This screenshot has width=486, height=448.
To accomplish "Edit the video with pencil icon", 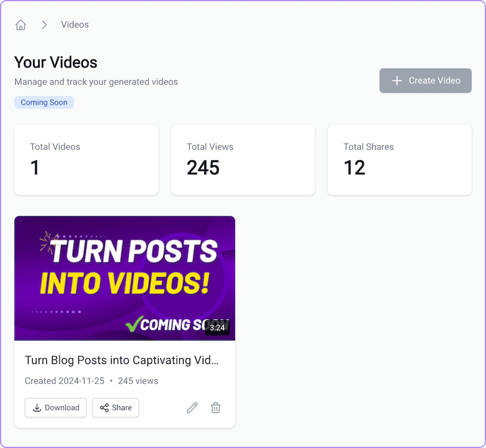I will pyautogui.click(x=192, y=408).
